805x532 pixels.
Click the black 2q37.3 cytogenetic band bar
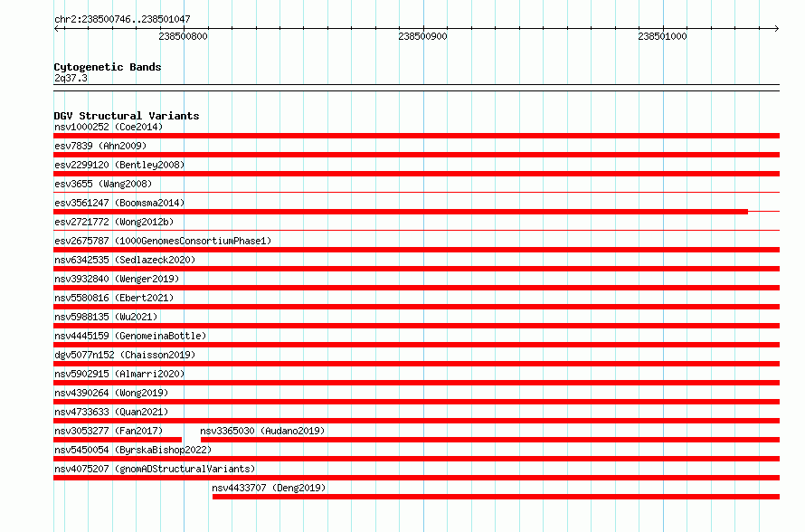(x=416, y=88)
